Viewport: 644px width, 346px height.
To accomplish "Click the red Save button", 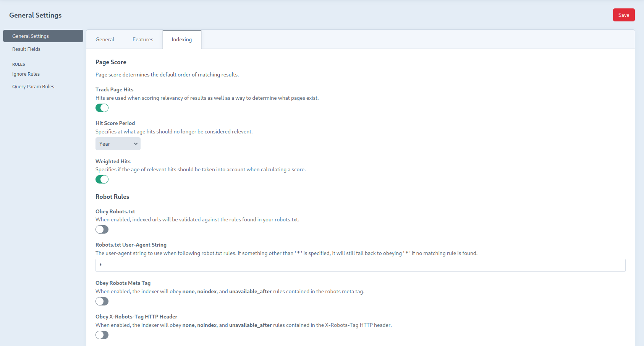I will click(623, 15).
